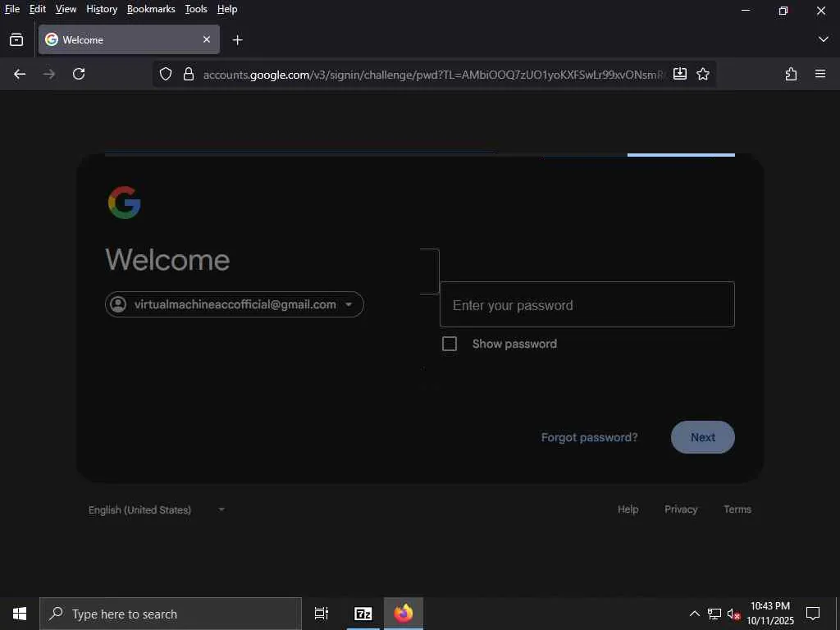Screen dimensions: 840x630
Task: Go back using the browser back arrow
Action: pos(20,74)
